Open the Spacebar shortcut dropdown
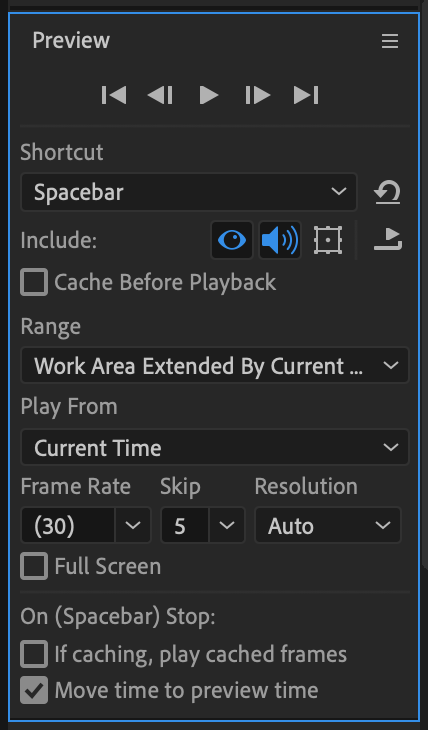This screenshot has width=428, height=730. 189,192
